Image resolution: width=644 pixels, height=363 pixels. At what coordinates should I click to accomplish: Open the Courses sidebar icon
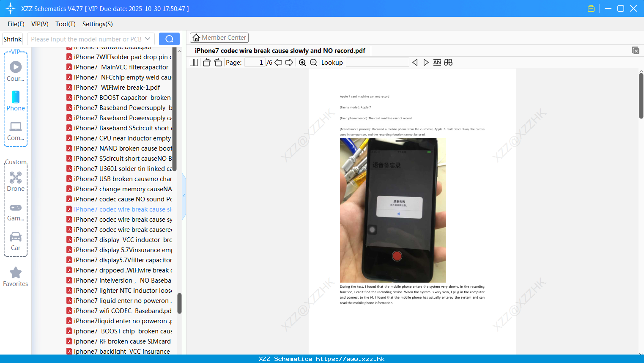[16, 71]
